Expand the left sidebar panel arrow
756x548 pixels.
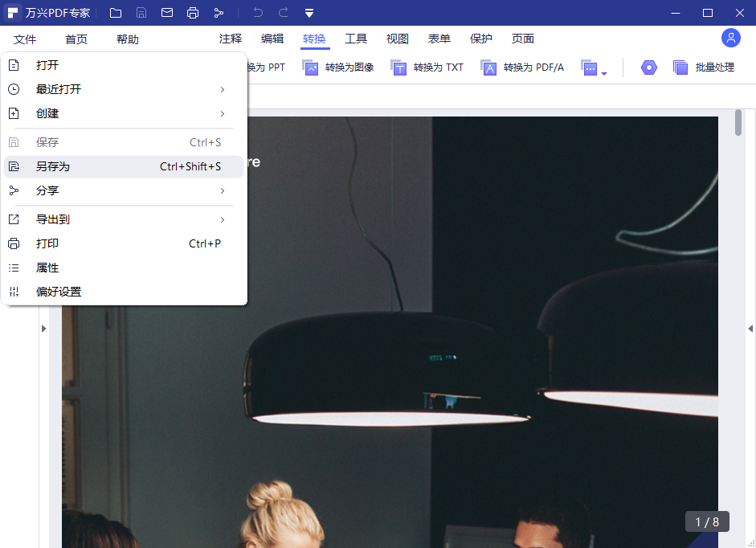click(44, 328)
